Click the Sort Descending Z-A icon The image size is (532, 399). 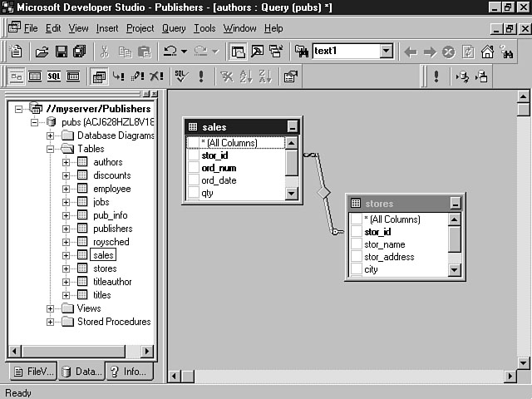265,76
